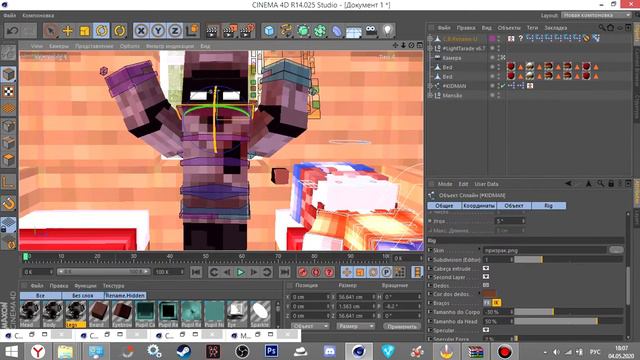The width and height of the screenshot is (640, 360).
Task: Toggle Y axis lock
Action: pos(158,31)
